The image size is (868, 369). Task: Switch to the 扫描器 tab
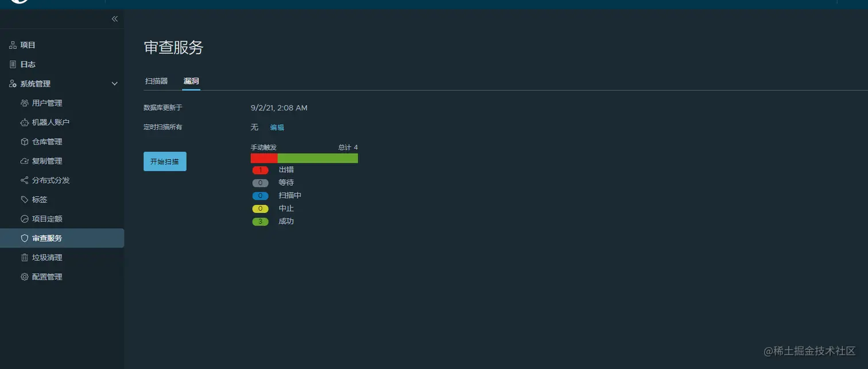coord(156,81)
